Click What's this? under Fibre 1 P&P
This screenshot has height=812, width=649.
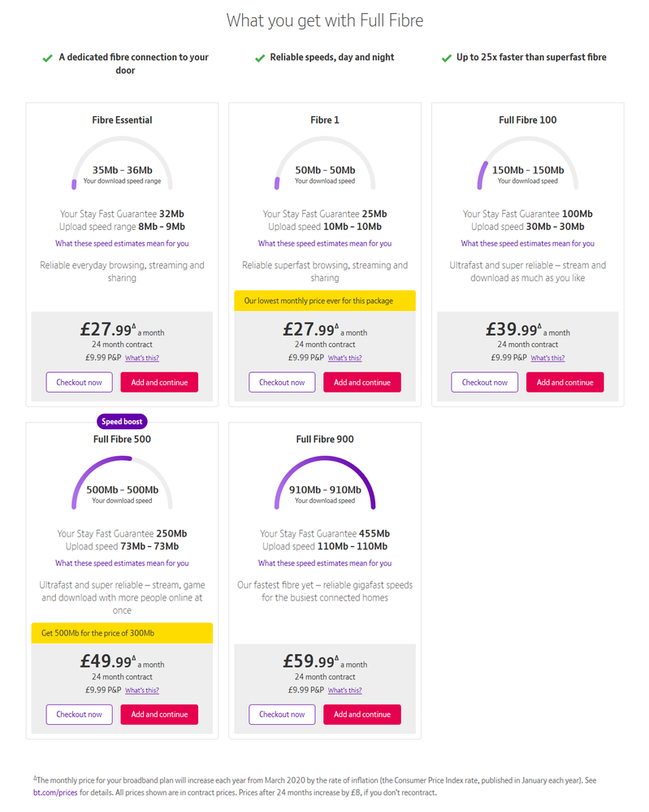[x=345, y=358]
